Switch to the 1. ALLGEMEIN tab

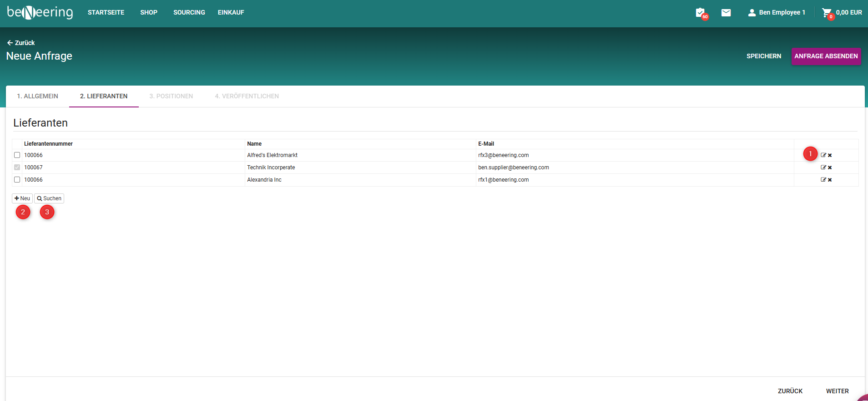click(x=37, y=96)
